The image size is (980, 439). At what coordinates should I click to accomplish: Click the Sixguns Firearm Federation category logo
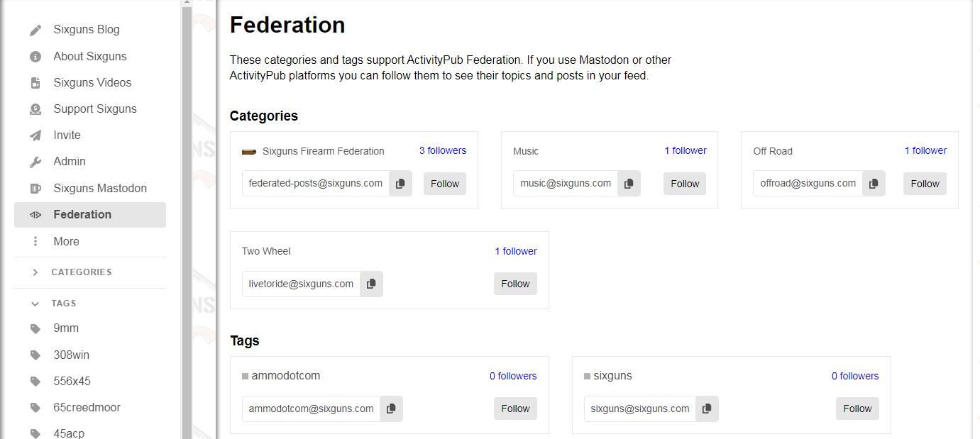tap(249, 151)
